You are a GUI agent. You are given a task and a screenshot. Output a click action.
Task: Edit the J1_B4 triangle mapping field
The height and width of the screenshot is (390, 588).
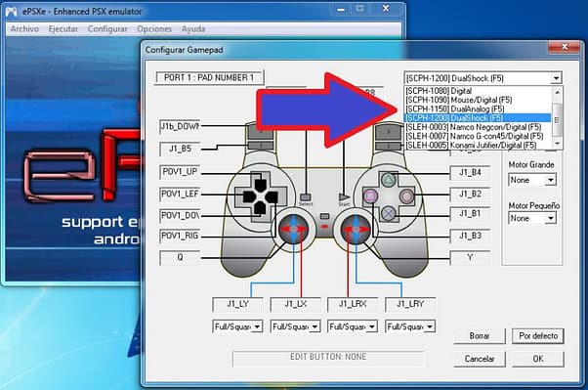(x=470, y=172)
